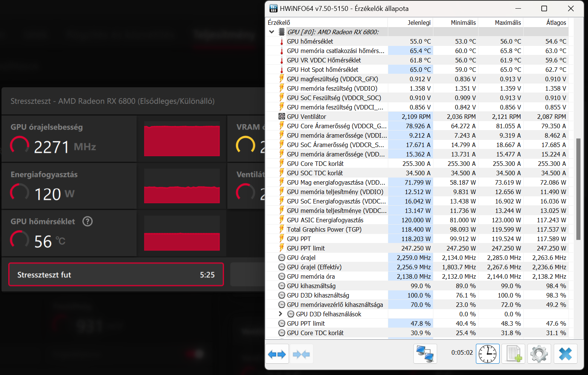Click the circle icon of GPU D3D felhasználások row
Screen dimensions: 588x375
[291, 314]
